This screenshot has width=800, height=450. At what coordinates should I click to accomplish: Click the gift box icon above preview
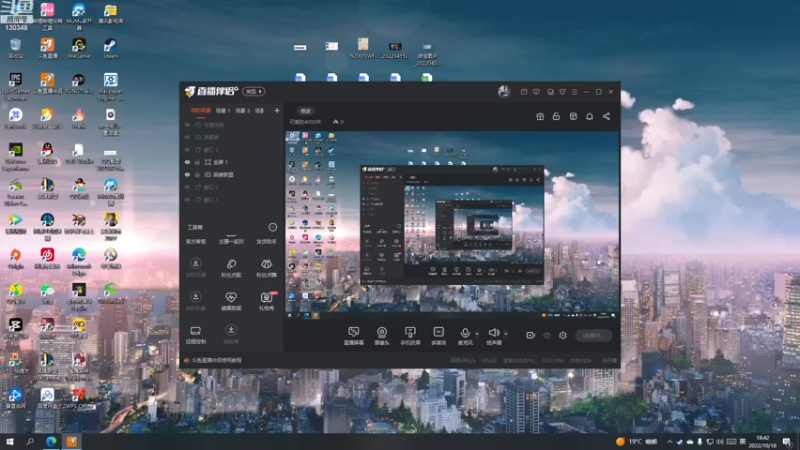540,116
